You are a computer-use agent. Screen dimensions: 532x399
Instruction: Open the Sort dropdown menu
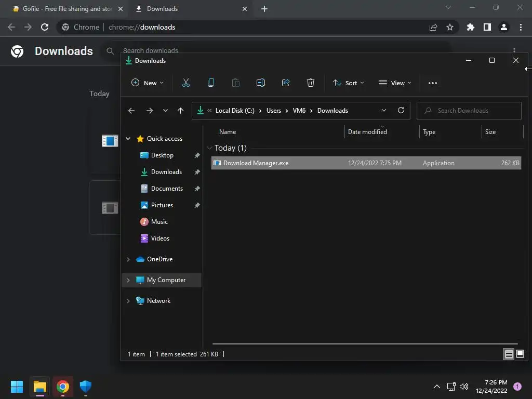tap(349, 83)
